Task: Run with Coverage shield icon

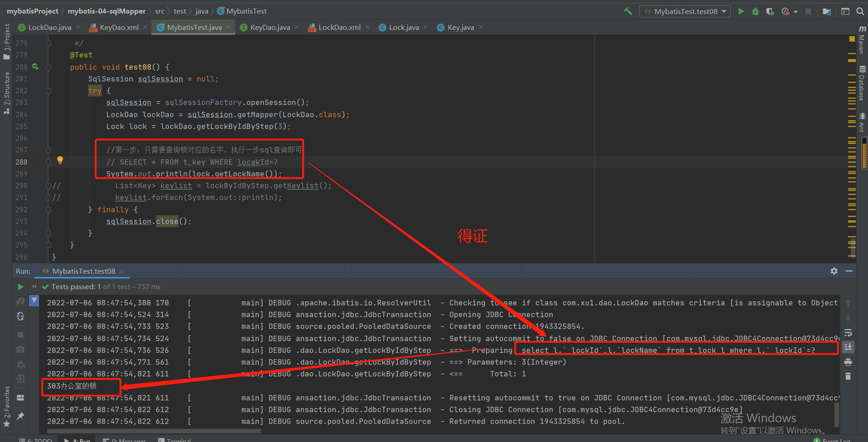Action: [x=770, y=11]
